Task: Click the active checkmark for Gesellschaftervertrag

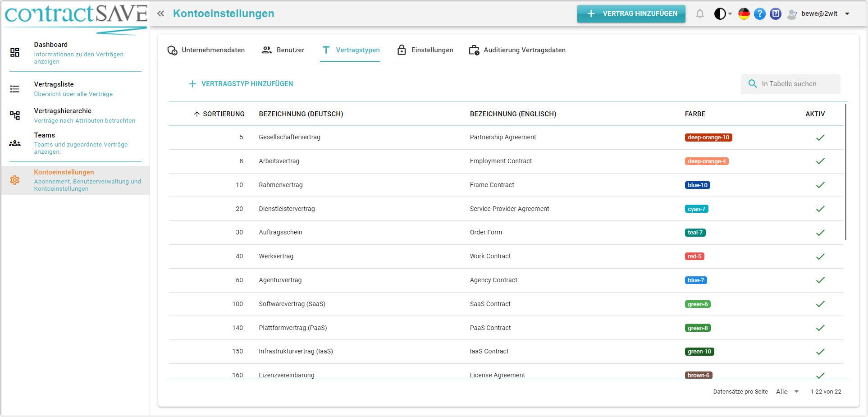Action: click(x=820, y=137)
